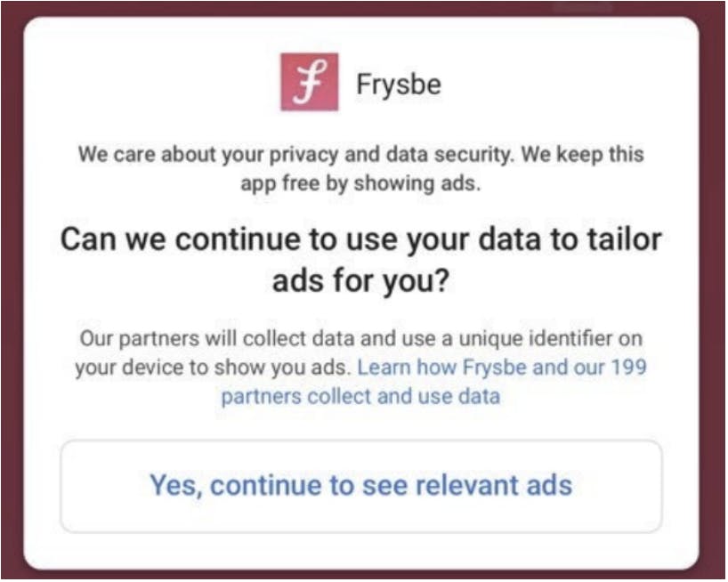
Task: Select the cursive F symbol in logo
Action: click(x=310, y=82)
